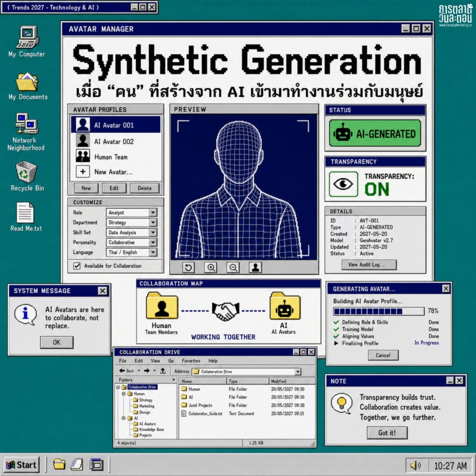This screenshot has width=476, height=476.
Task: Click the View Audit Log button
Action: 369,264
